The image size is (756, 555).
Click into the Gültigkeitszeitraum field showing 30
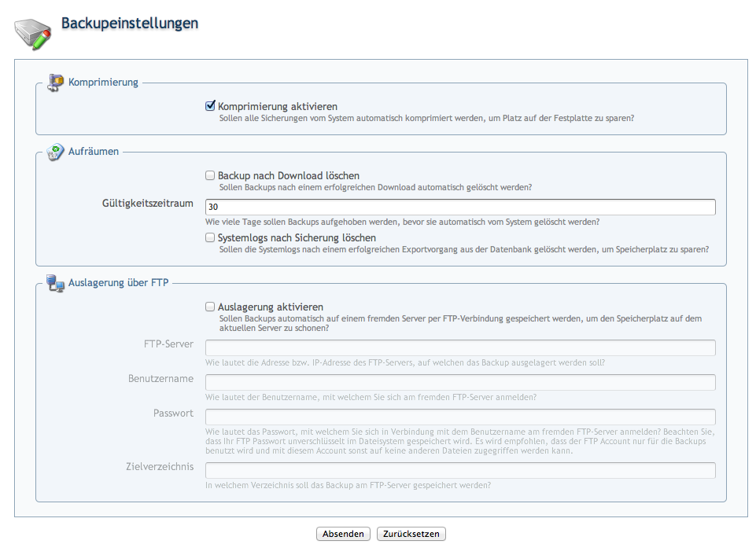(460, 208)
